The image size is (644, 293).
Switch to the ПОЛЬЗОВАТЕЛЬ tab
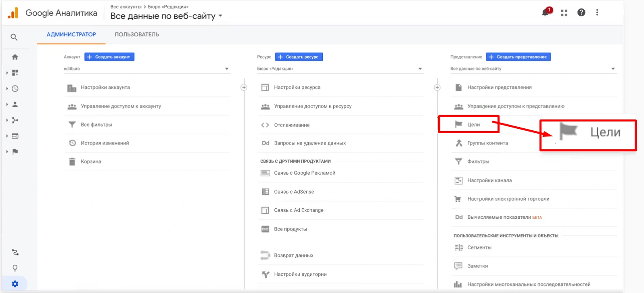click(137, 35)
